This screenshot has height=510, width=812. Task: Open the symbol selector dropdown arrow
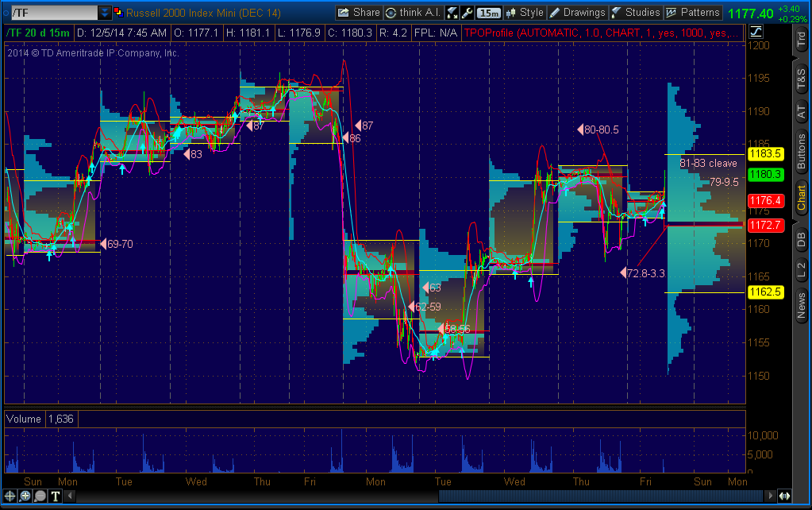click(x=104, y=12)
